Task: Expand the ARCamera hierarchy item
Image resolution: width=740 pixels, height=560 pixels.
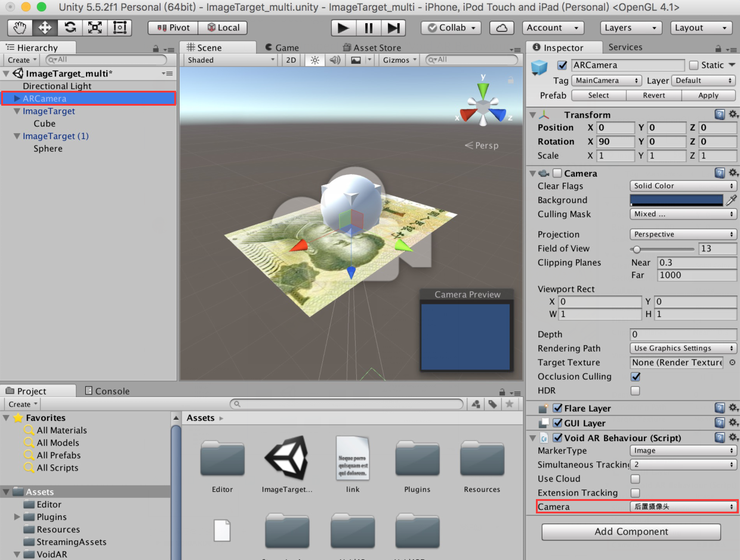Action: point(17,99)
